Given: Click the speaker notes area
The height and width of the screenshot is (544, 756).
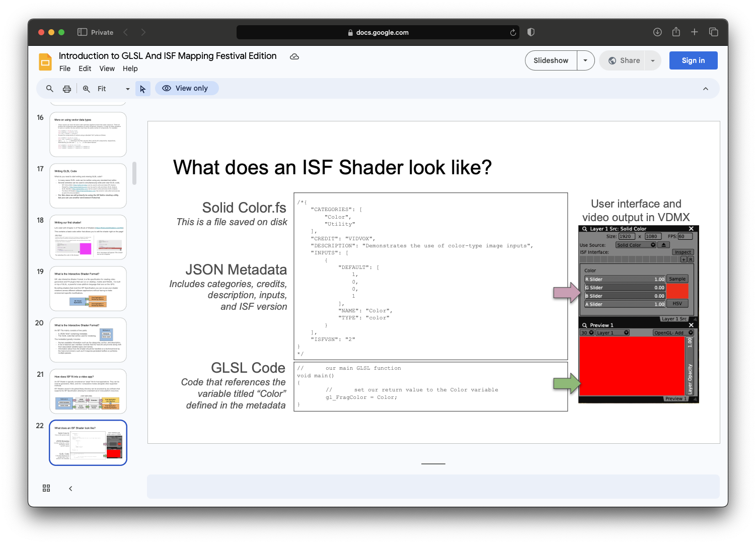Looking at the screenshot, I should pos(433,487).
